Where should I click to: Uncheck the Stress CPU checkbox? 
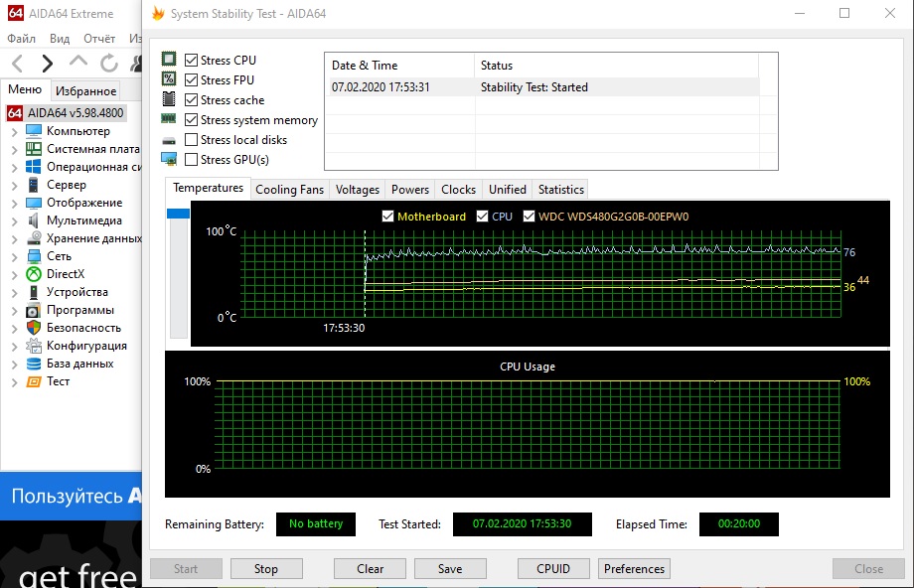click(191, 60)
